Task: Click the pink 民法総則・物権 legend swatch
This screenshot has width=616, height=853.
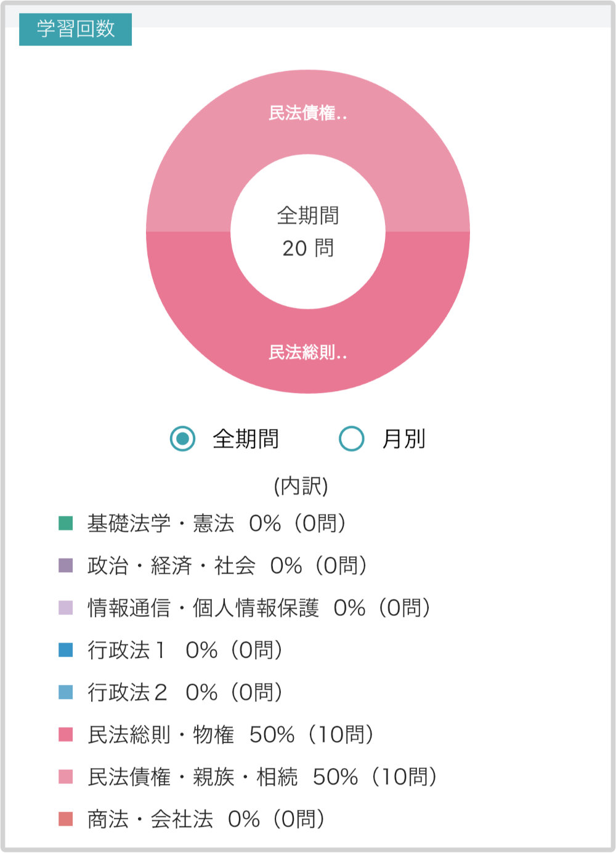Action: [x=66, y=734]
